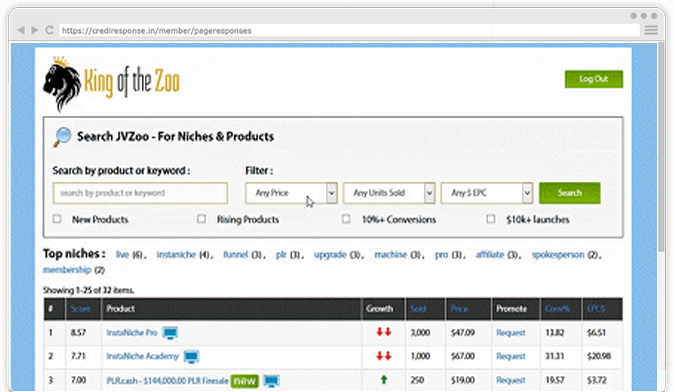
Task: Click 'Showing 1-25 of 32 items' text
Action: click(89, 291)
